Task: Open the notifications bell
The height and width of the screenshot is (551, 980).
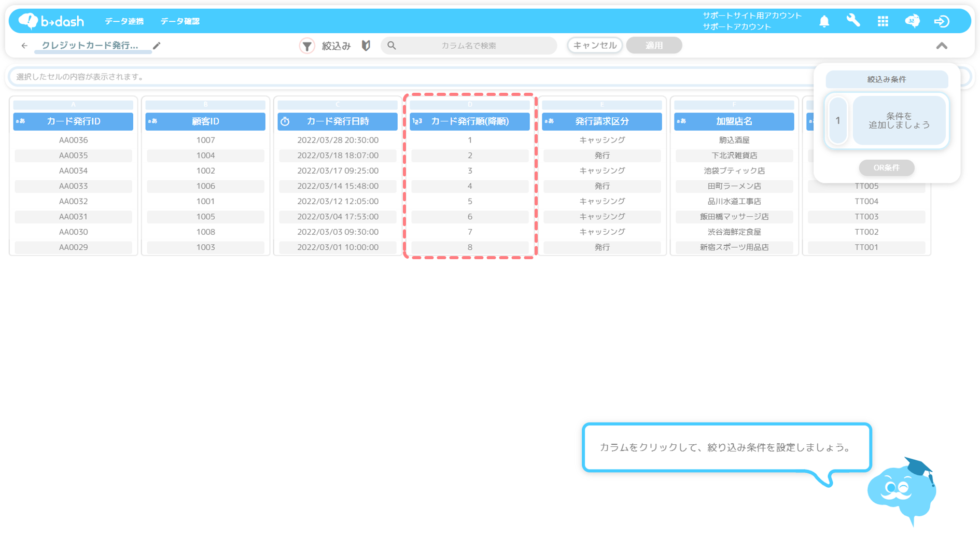Action: [824, 21]
